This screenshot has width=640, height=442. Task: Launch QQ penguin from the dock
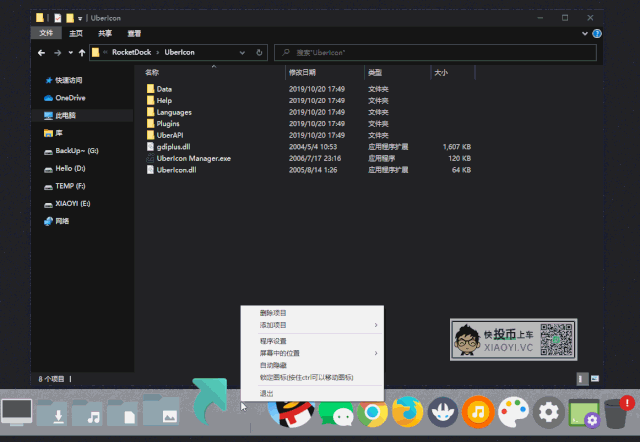291,414
